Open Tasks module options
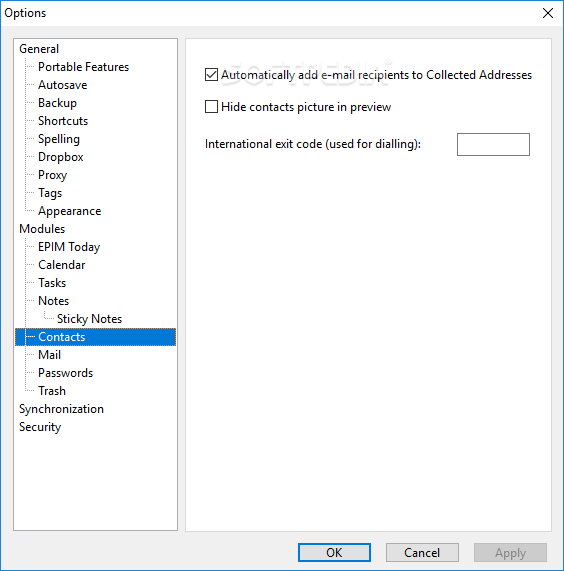564x571 pixels. pos(52,283)
